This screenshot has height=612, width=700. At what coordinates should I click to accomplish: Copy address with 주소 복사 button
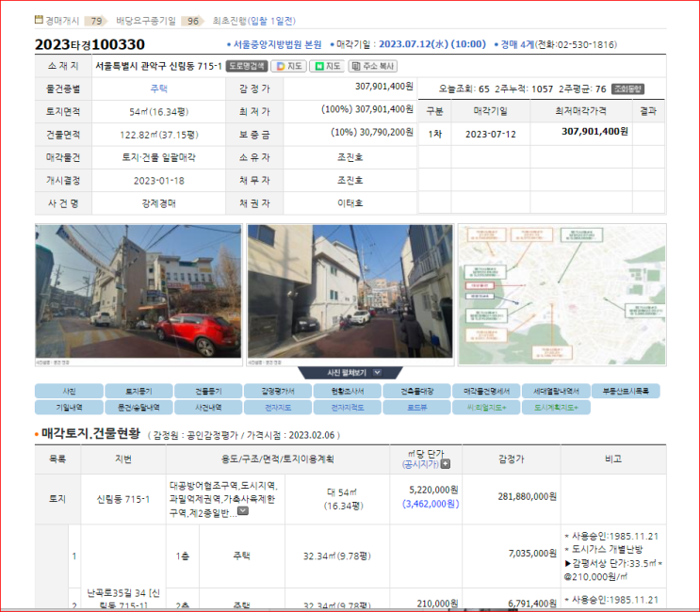point(373,66)
